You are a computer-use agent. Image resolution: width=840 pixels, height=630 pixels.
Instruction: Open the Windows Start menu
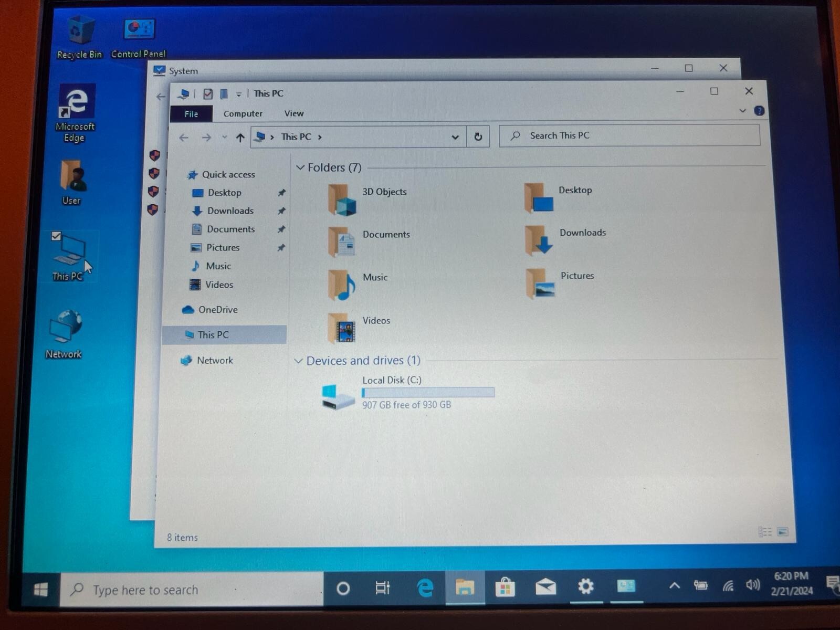41,590
